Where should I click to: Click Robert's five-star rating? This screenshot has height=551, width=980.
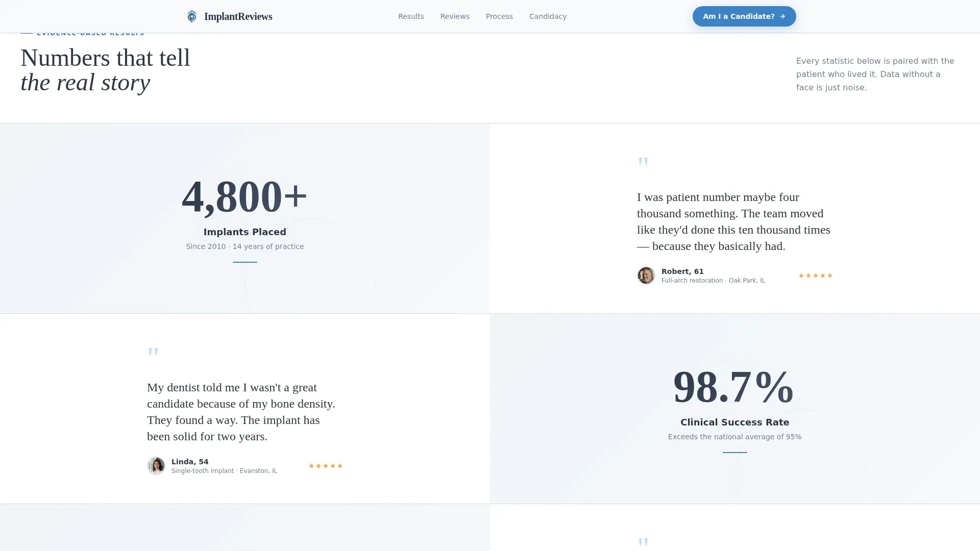pyautogui.click(x=815, y=275)
